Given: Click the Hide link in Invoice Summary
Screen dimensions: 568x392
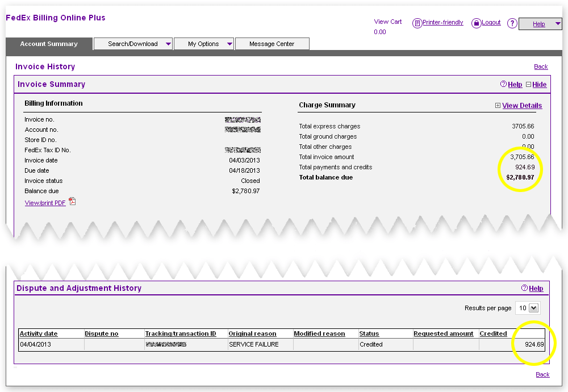Looking at the screenshot, I should coord(539,85).
